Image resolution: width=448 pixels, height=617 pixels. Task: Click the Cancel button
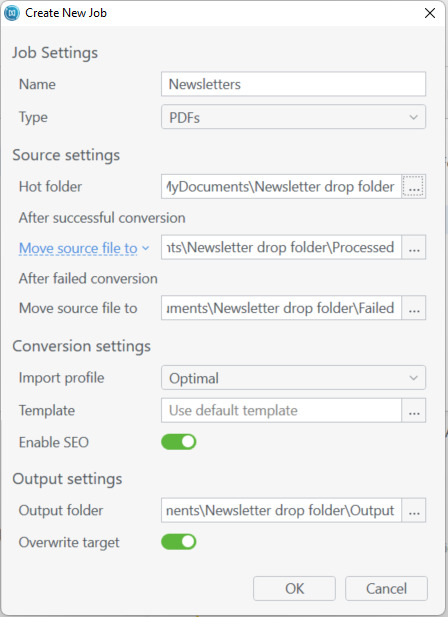pos(386,589)
